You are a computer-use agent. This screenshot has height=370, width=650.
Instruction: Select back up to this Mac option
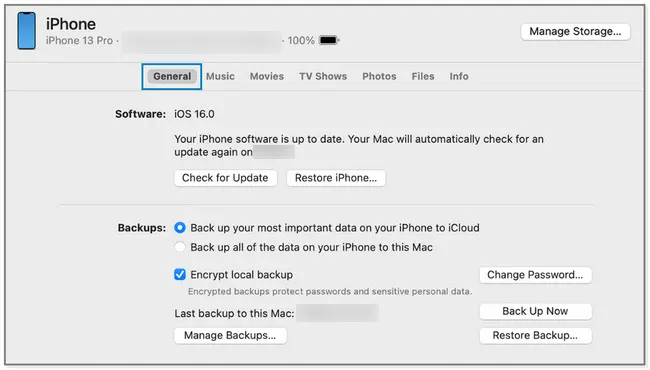(x=180, y=247)
